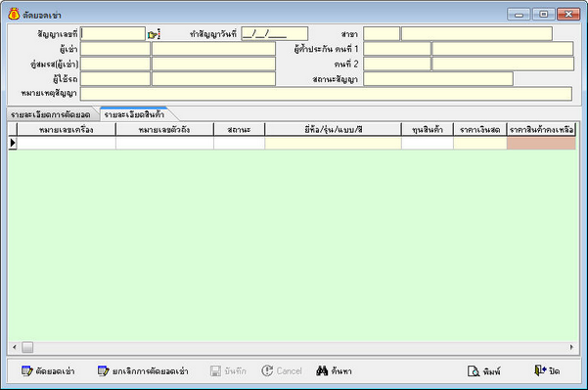Close window with red X button

[x=568, y=15]
